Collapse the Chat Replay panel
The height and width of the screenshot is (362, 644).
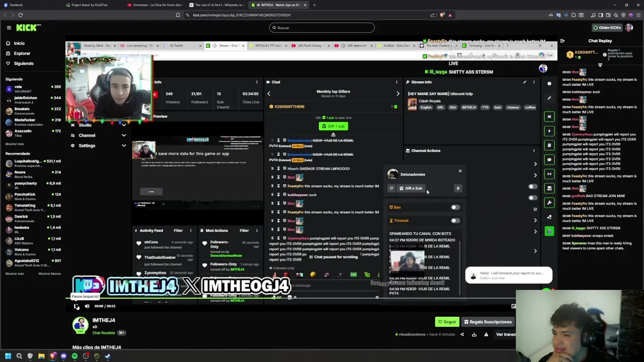click(562, 41)
